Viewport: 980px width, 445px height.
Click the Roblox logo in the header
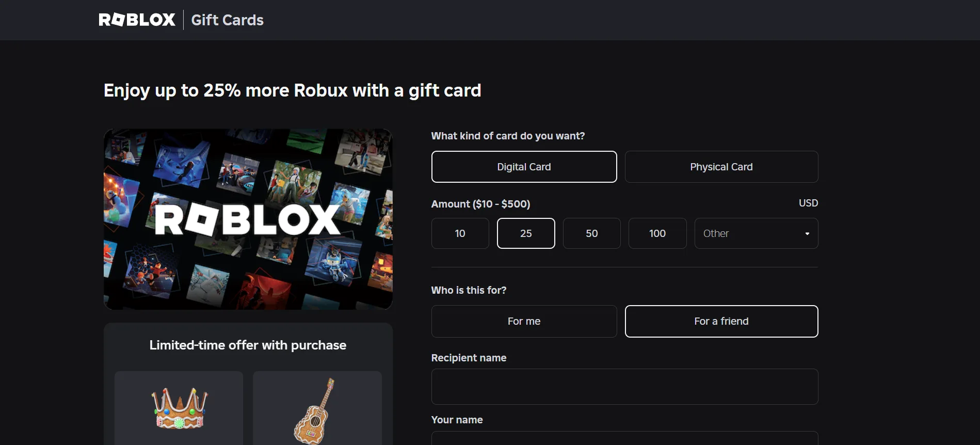click(136, 19)
